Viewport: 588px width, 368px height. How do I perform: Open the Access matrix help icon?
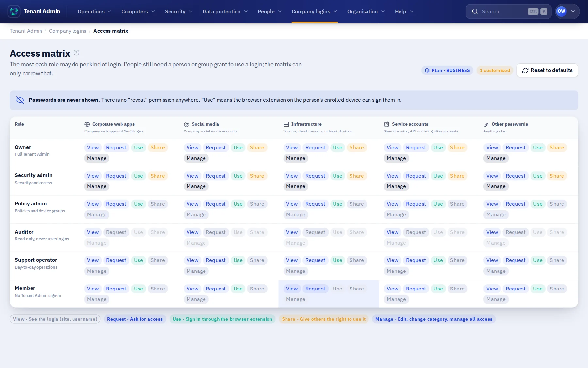(x=76, y=53)
